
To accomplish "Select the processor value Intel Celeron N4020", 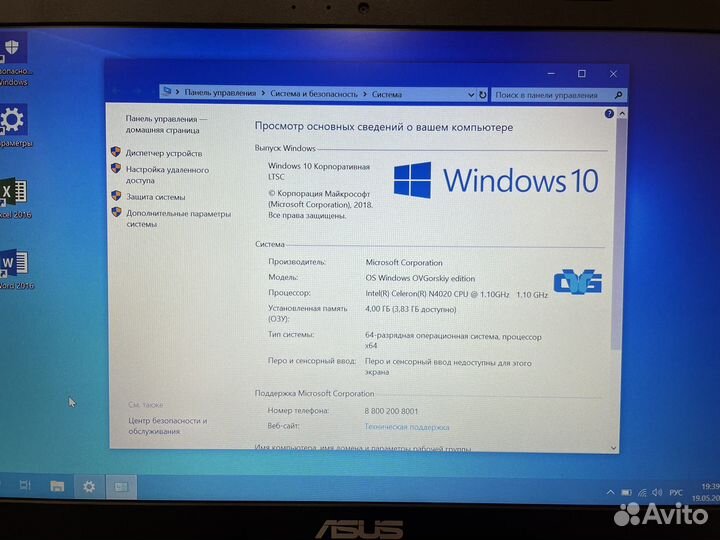I will (456, 294).
